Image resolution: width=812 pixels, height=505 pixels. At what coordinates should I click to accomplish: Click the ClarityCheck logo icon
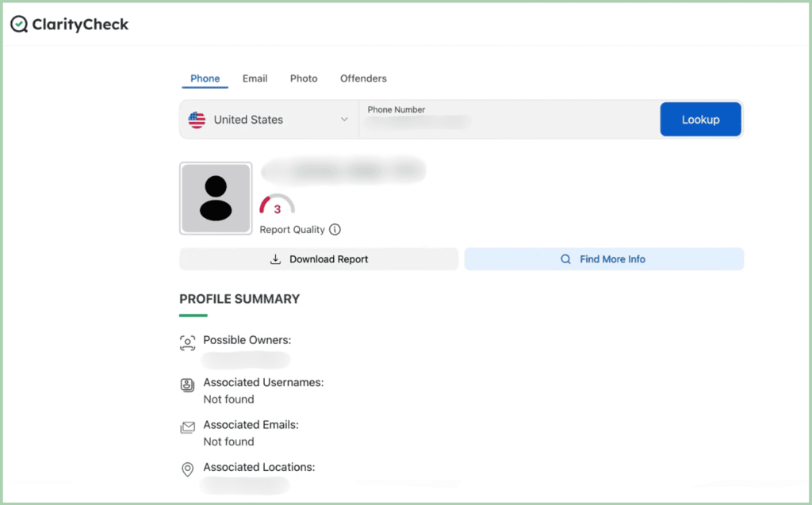click(x=19, y=24)
